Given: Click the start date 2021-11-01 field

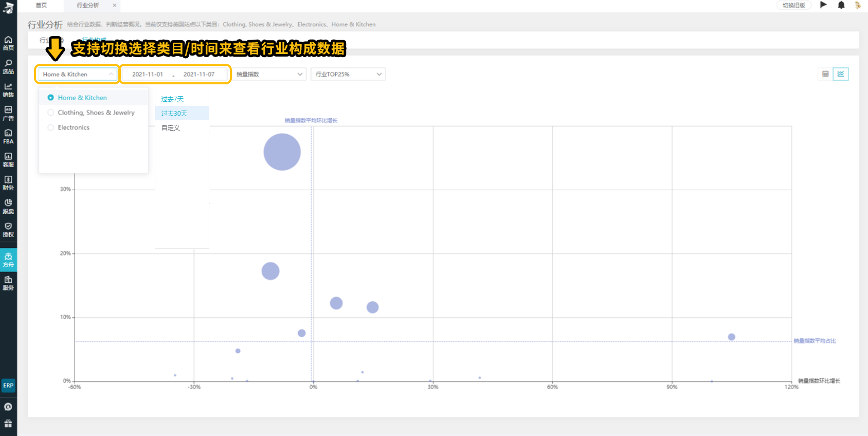Looking at the screenshot, I should (x=148, y=74).
